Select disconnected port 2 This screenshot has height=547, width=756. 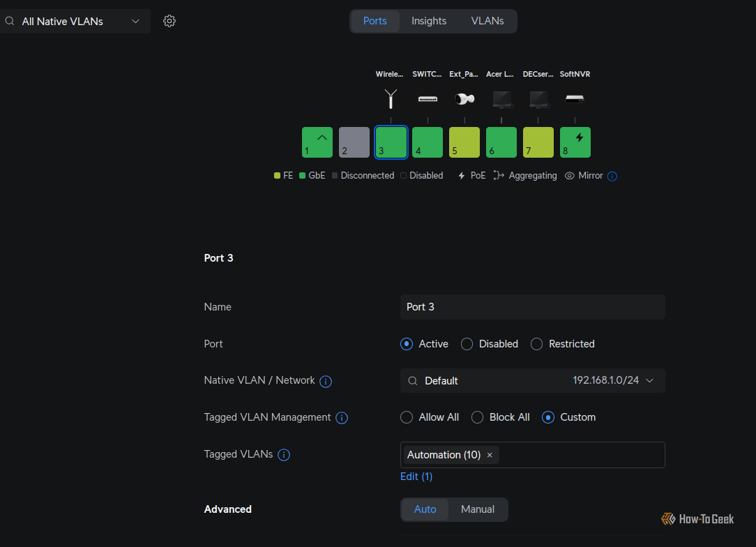pos(354,142)
